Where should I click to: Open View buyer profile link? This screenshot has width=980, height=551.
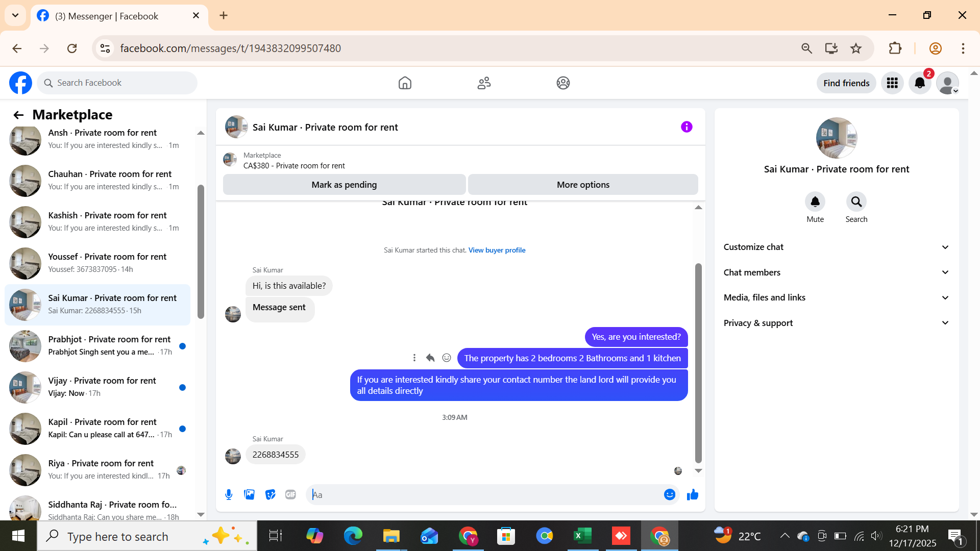[497, 250]
